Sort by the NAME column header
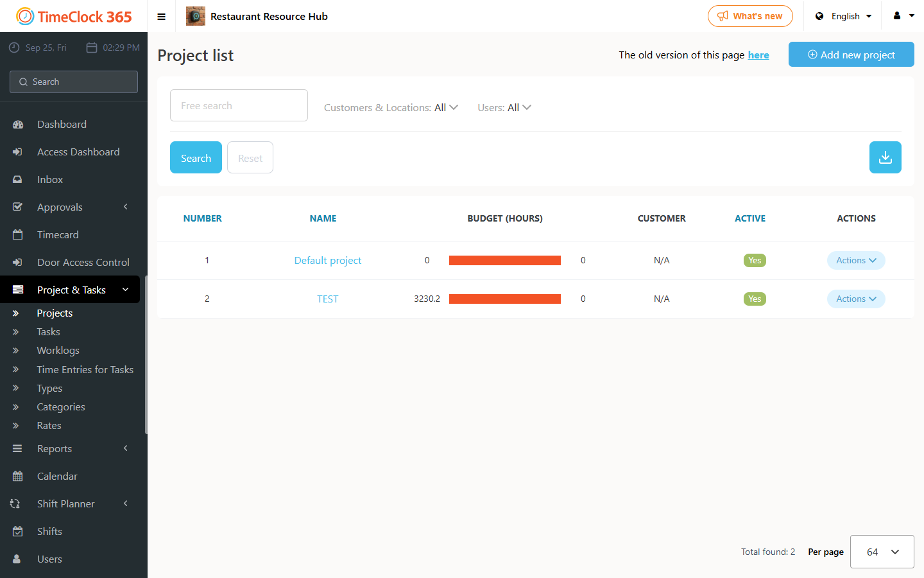The height and width of the screenshot is (578, 924). pos(323,218)
